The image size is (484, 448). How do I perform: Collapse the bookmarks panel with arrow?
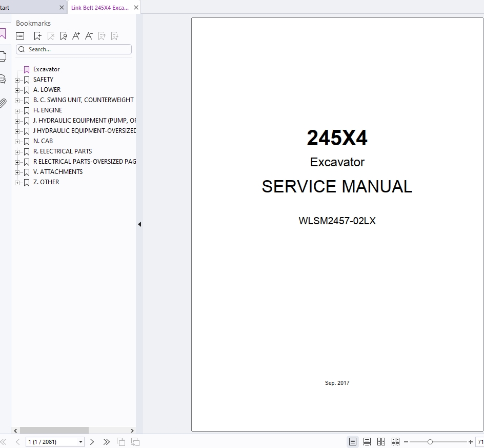[139, 224]
